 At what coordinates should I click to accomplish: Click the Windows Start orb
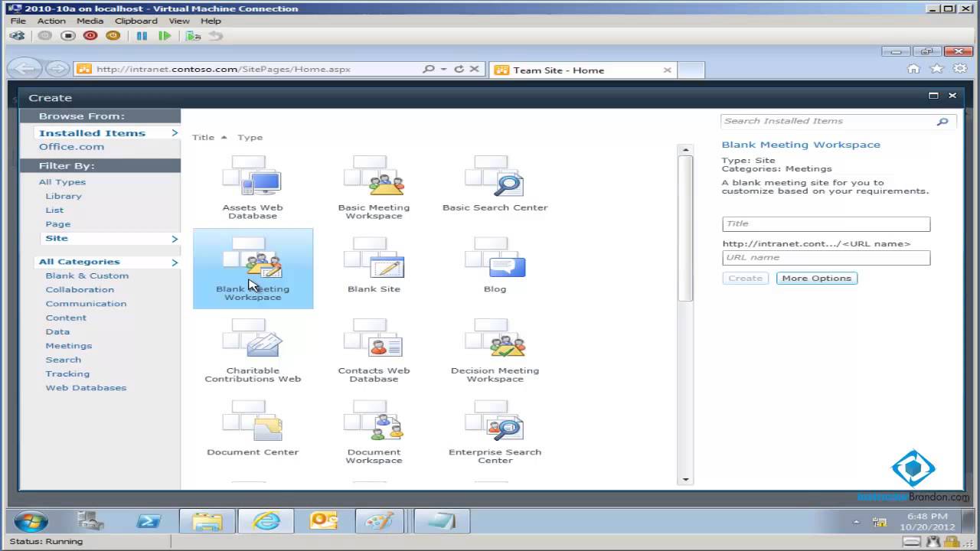pos(31,522)
